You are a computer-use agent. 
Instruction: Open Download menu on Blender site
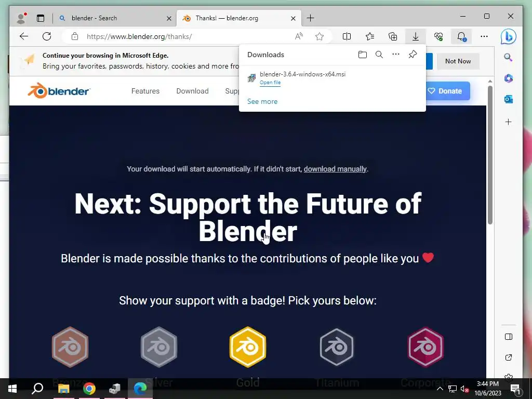192,91
